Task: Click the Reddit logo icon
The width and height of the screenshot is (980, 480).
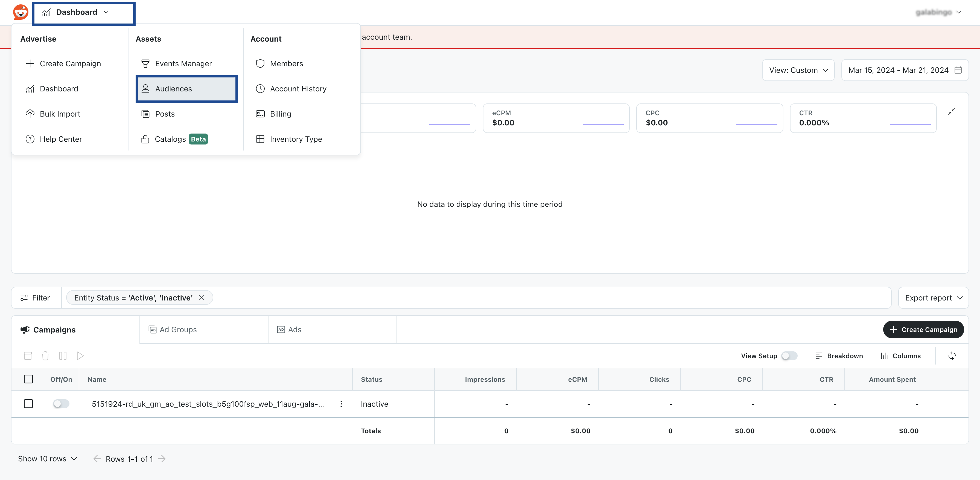Action: click(21, 12)
